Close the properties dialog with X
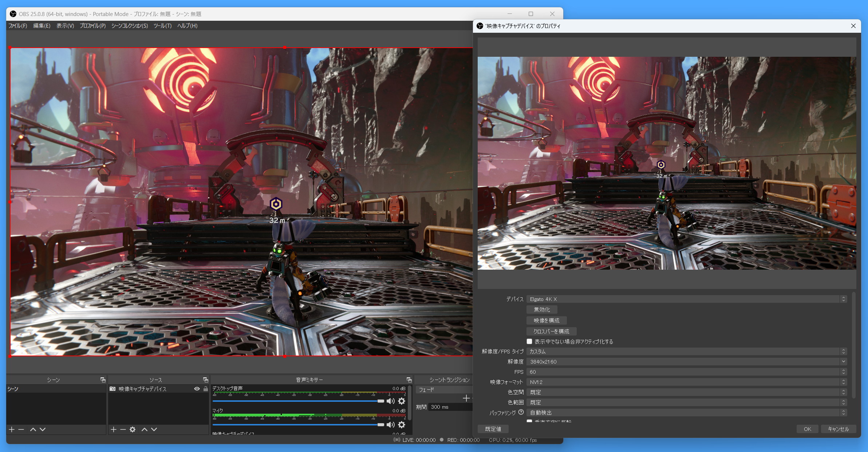Screen dimensions: 868x452 (853, 26)
